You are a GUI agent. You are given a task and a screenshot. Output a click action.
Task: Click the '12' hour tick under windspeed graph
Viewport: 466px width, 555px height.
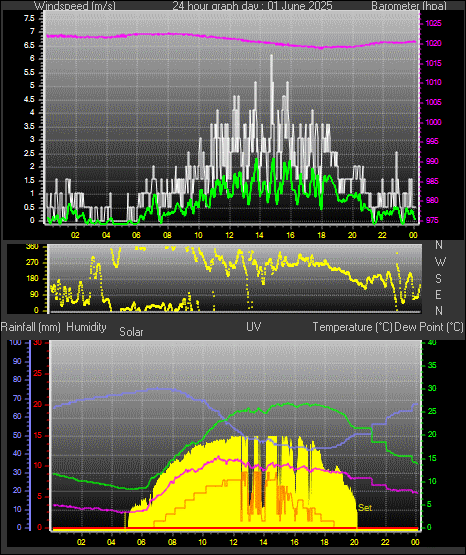click(x=229, y=235)
